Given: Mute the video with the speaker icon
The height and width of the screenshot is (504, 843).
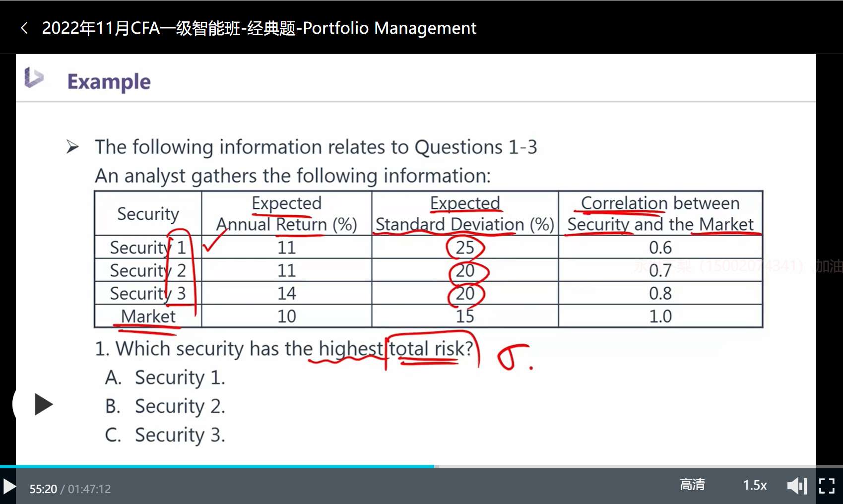Looking at the screenshot, I should tap(796, 486).
